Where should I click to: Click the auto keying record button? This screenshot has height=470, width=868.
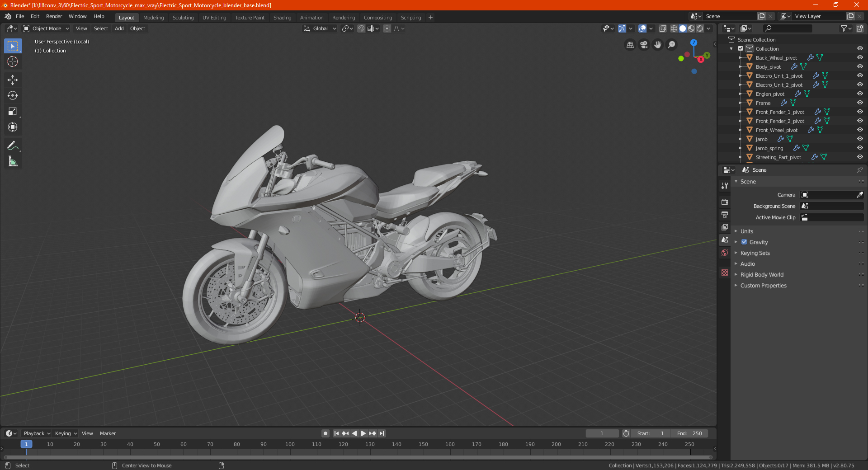[x=325, y=433]
